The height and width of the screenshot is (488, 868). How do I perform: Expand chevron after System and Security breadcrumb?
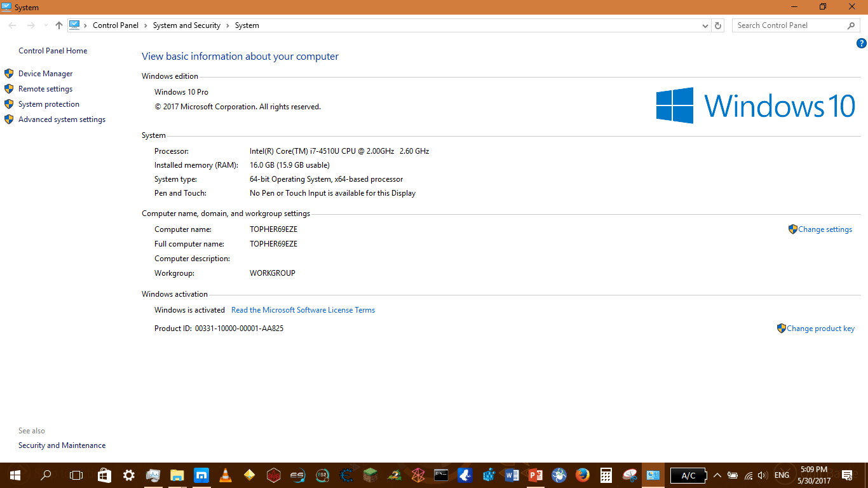coord(227,25)
